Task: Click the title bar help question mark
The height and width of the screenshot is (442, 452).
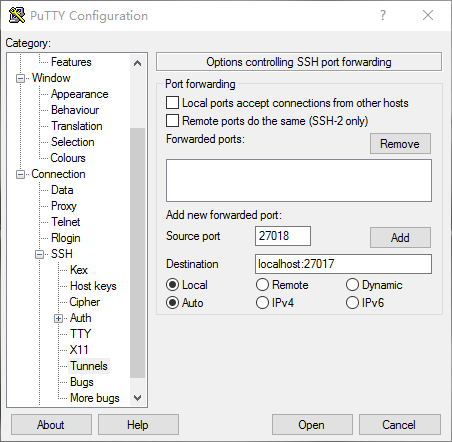Action: point(383,15)
